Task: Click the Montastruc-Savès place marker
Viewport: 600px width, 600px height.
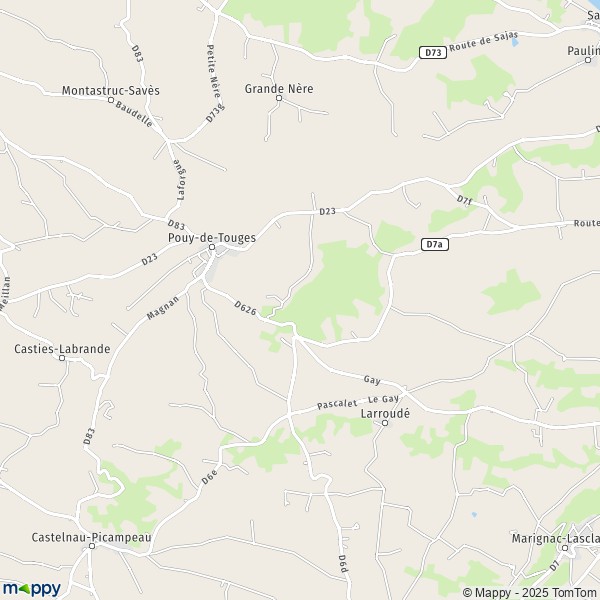Action: click(111, 100)
